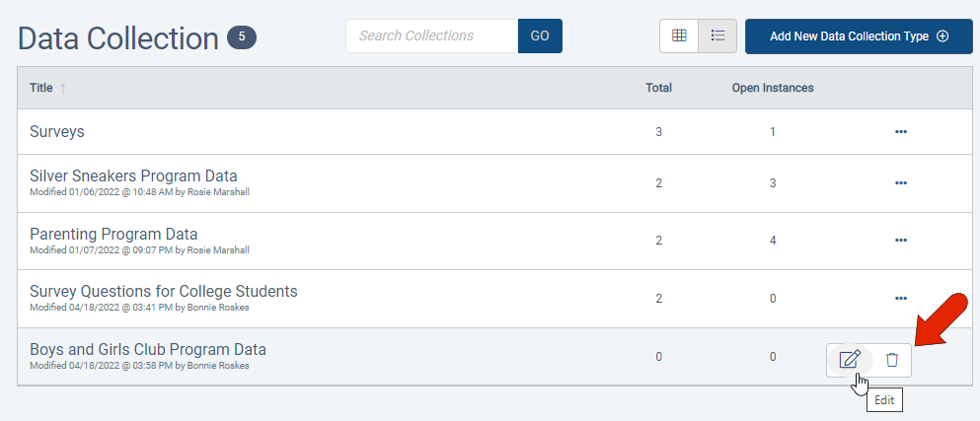Switch to list view layout
The height and width of the screenshot is (421, 980).
point(717,35)
